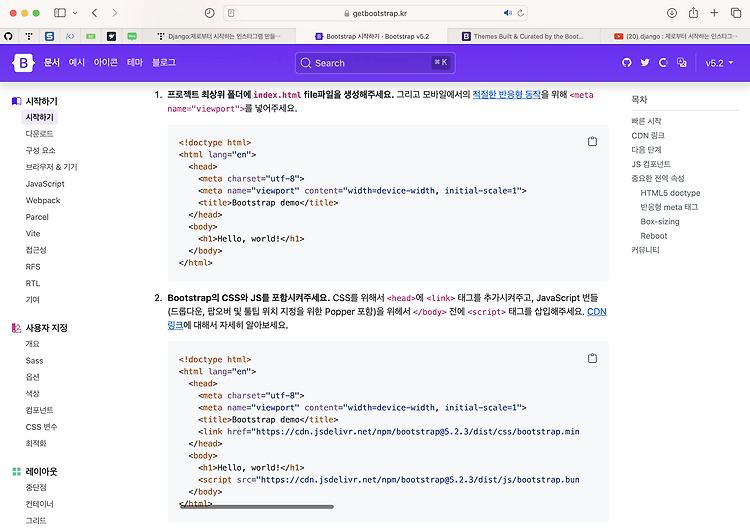This screenshot has width=750, height=530.
Task: Click the 적절한 반응형 동작 link
Action: [507, 95]
